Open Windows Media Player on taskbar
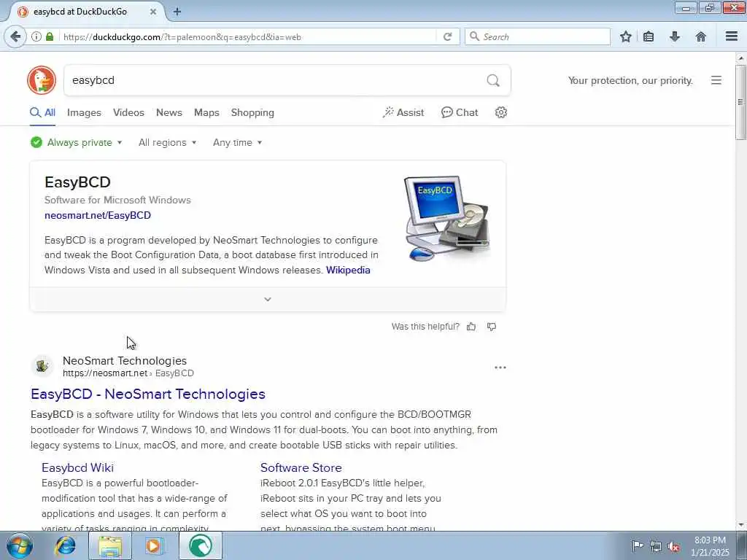The image size is (747, 560). 154,545
